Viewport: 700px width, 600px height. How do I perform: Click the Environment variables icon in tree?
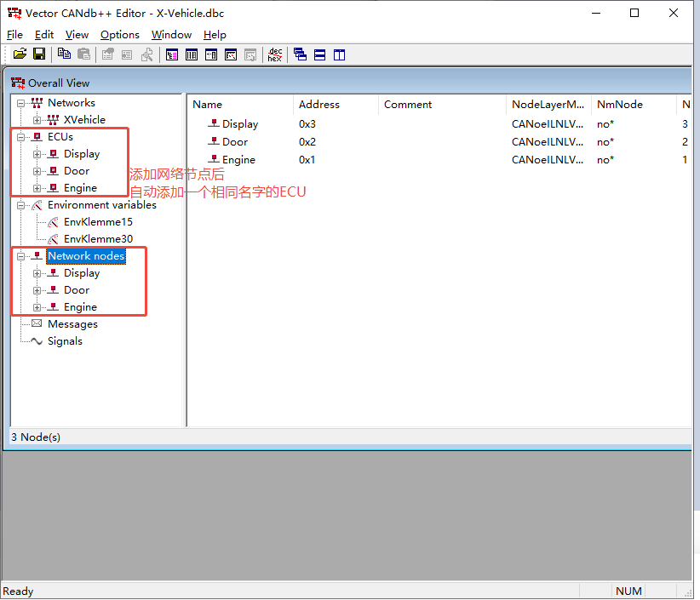click(x=37, y=205)
